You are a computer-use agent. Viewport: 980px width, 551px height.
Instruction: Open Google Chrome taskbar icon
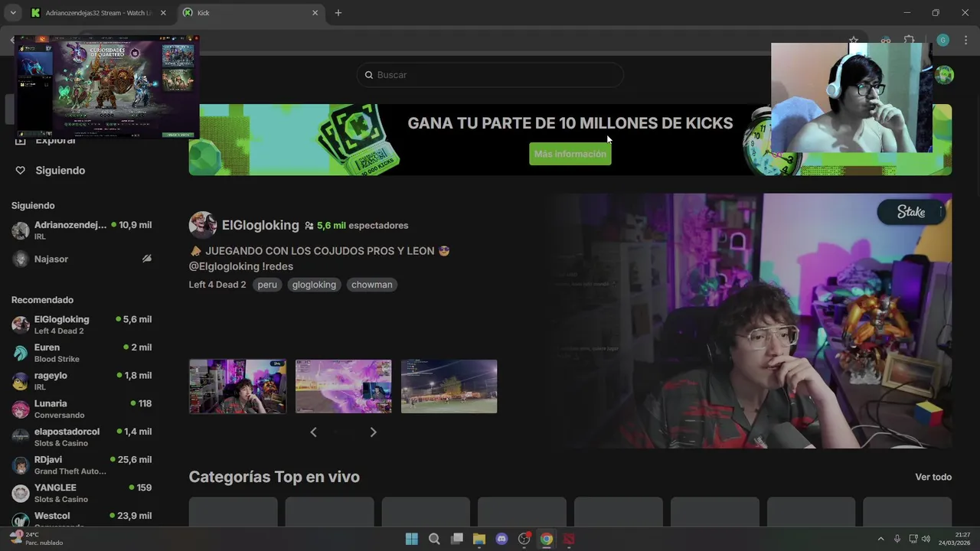click(547, 539)
